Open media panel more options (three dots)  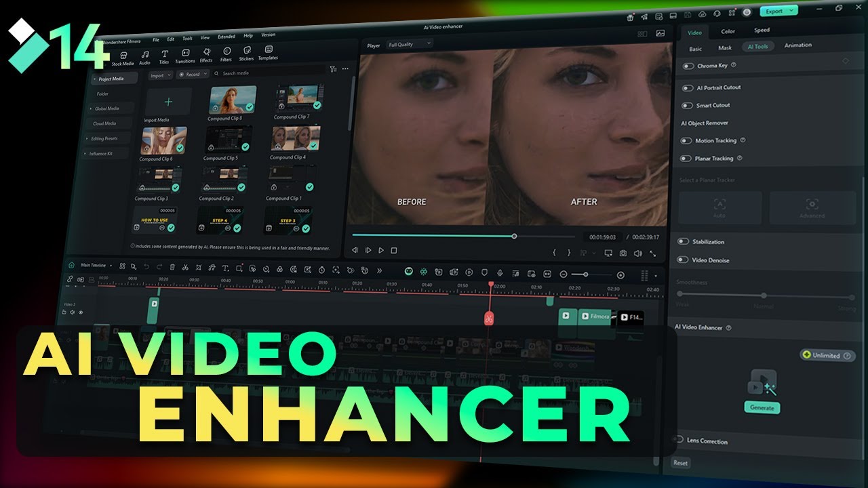point(345,68)
